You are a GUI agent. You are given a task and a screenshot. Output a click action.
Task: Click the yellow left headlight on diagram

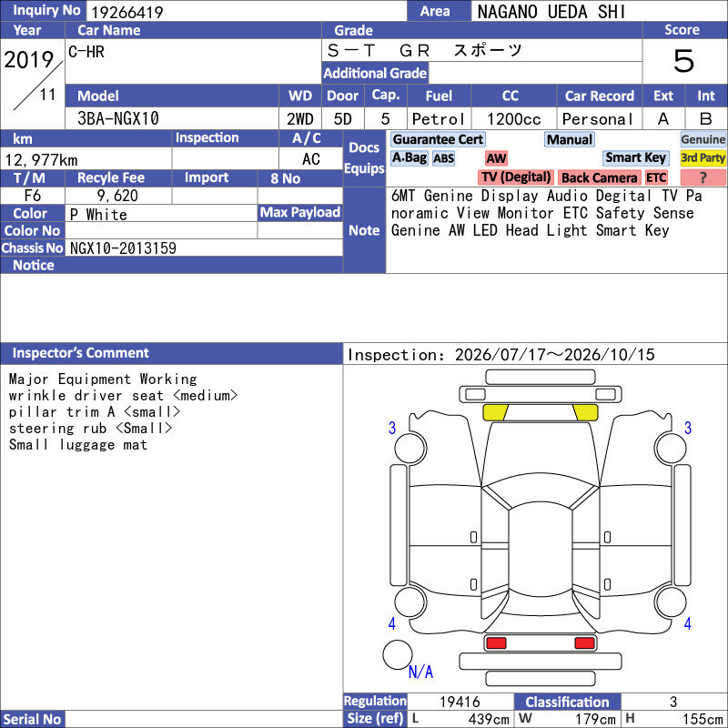tap(495, 412)
